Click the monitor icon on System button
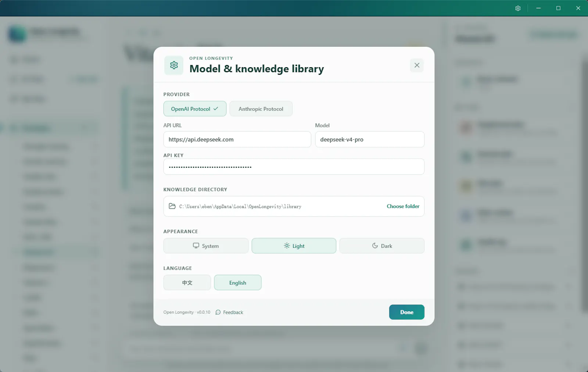 pyautogui.click(x=196, y=246)
